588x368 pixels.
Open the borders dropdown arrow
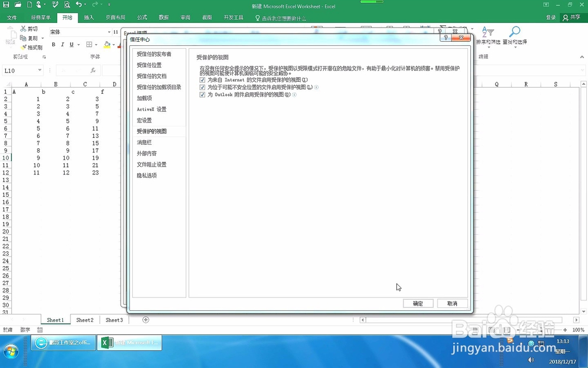96,45
